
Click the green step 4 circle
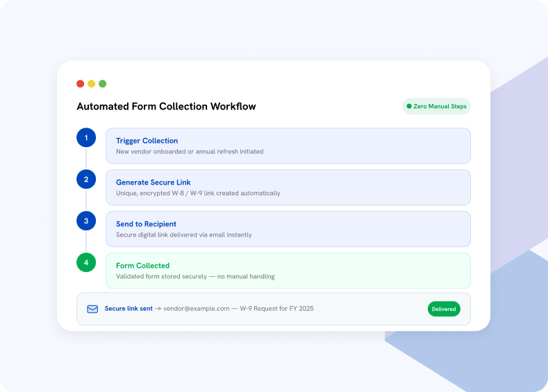(86, 262)
